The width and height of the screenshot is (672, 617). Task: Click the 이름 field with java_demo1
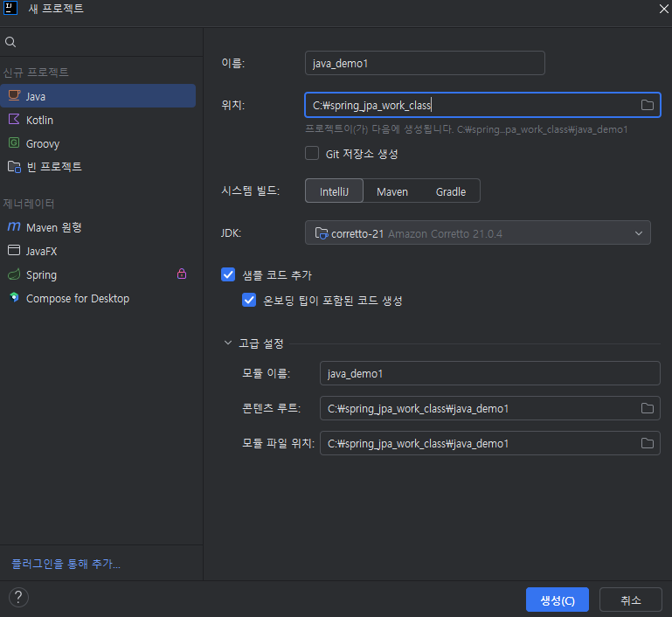[x=425, y=63]
